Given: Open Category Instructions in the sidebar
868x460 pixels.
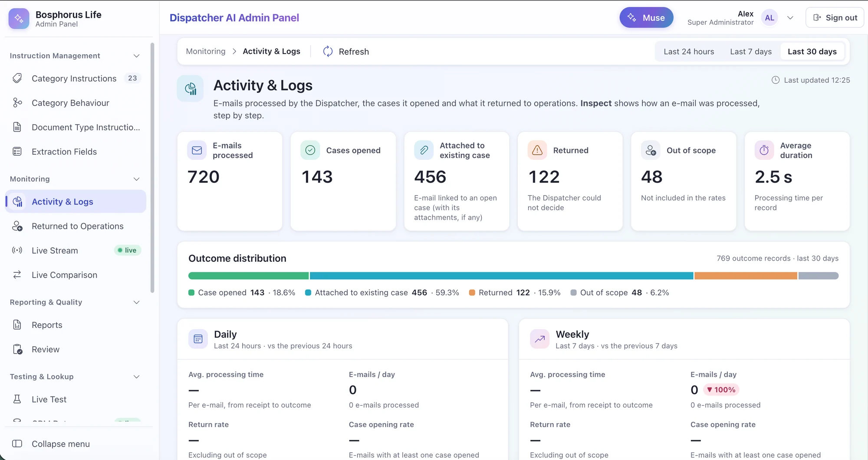Looking at the screenshot, I should click(x=76, y=78).
